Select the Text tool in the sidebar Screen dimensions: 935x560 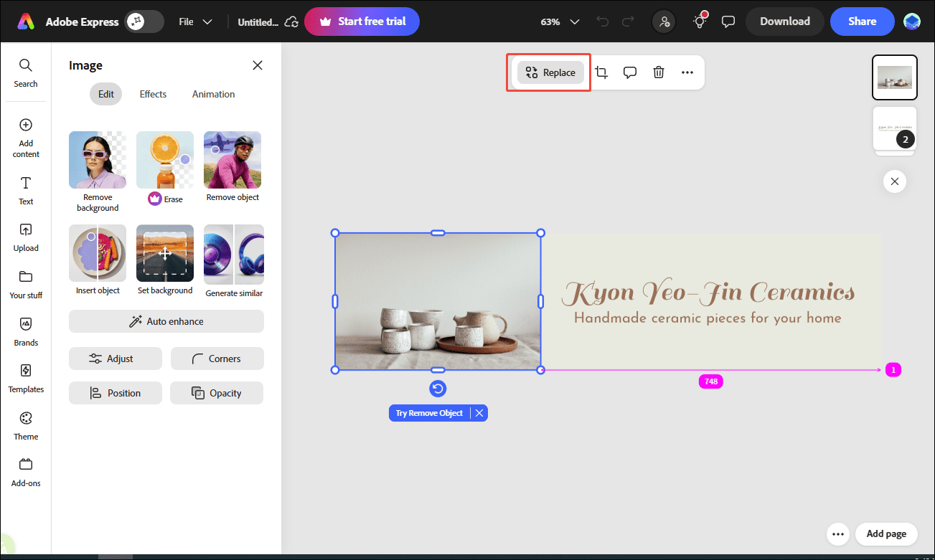point(25,190)
